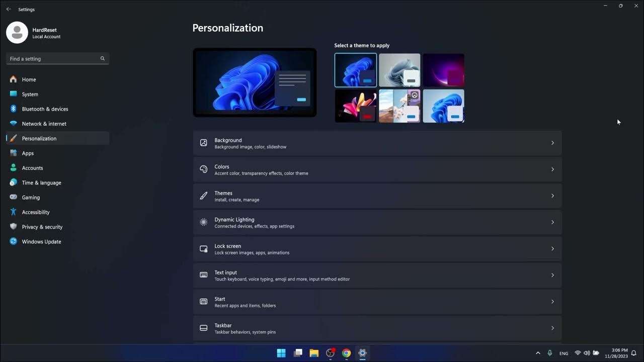Click the Background picture icon
The height and width of the screenshot is (362, 644).
203,143
